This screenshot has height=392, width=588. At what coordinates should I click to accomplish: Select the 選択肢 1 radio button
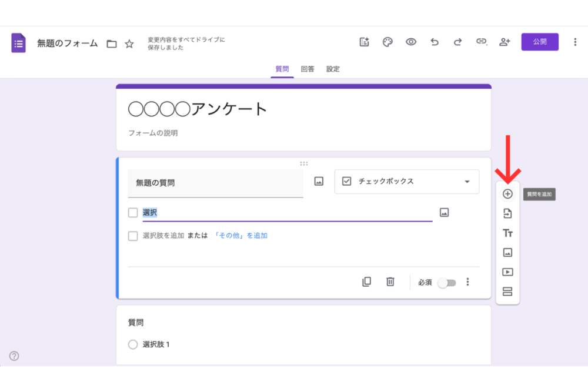(x=133, y=344)
